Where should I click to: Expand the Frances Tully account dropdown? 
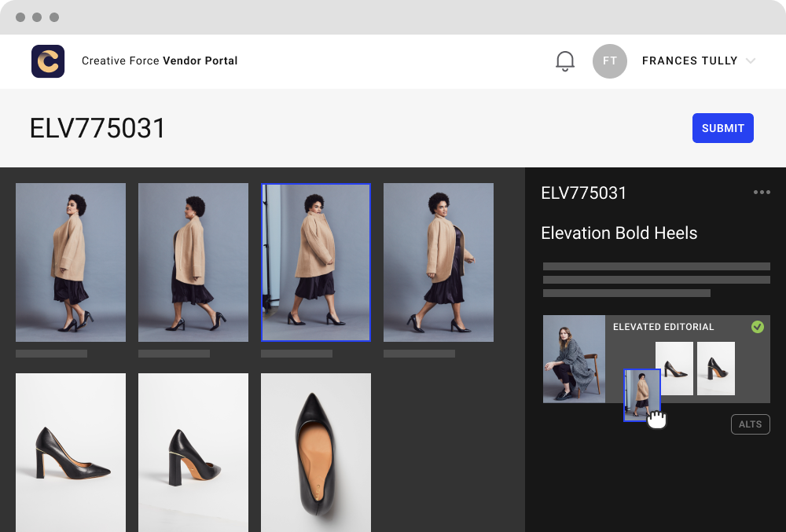click(750, 61)
